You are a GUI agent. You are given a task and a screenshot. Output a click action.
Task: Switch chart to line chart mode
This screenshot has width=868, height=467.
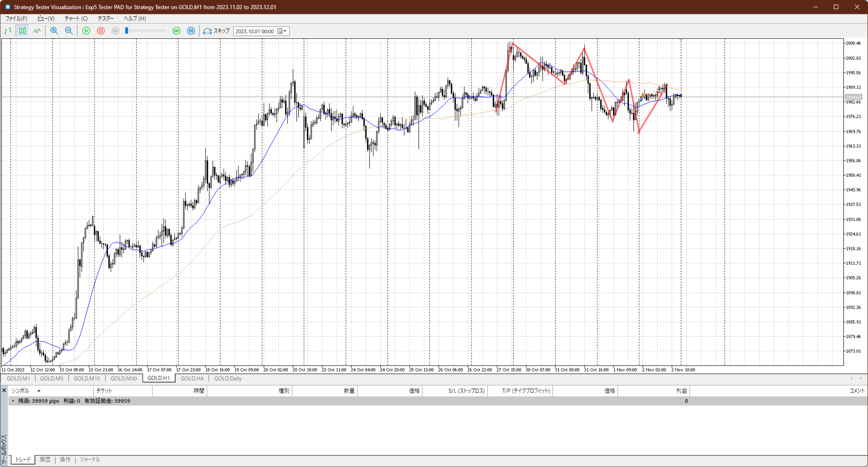37,31
